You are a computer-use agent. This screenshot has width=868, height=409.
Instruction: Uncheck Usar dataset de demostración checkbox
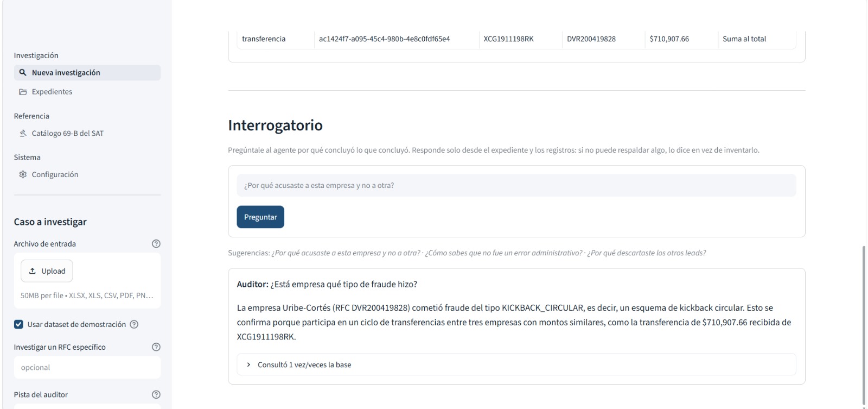18,324
